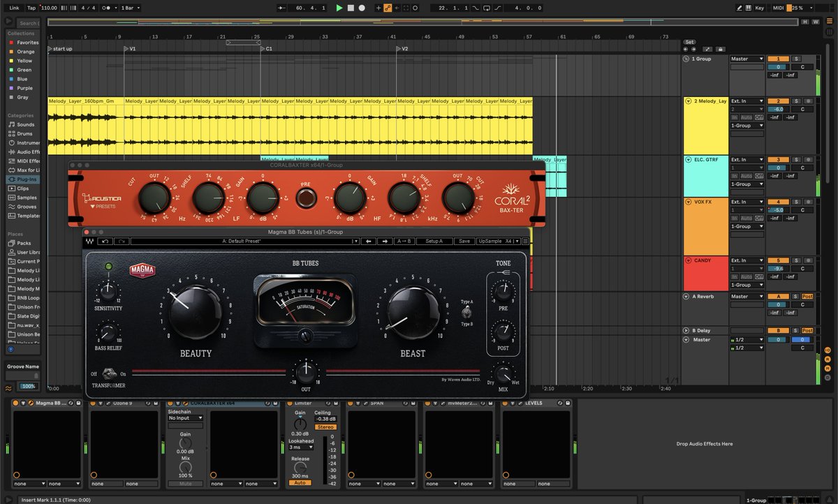The height and width of the screenshot is (504, 838).
Task: Click the A→B copy button in Magma
Action: pyautogui.click(x=403, y=241)
